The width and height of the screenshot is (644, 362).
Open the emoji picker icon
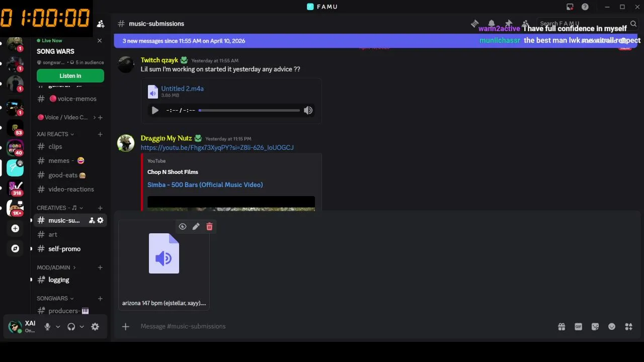tap(612, 327)
